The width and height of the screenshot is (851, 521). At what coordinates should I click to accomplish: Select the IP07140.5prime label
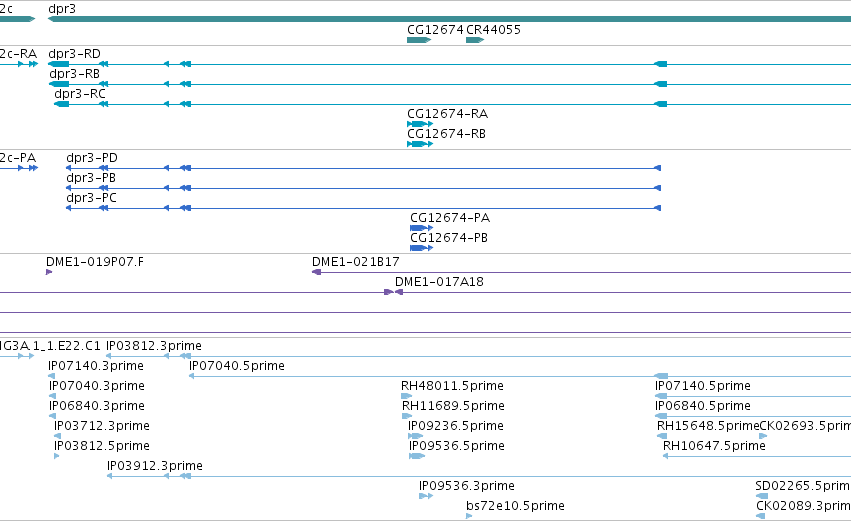pyautogui.click(x=703, y=386)
